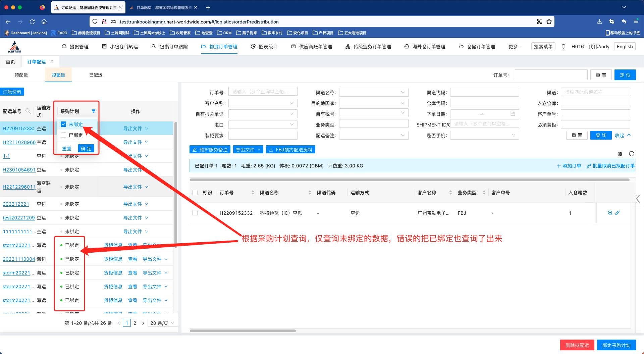This screenshot has height=354, width=644.
Task: Click the 订单号 input field at top right
Action: click(x=551, y=74)
